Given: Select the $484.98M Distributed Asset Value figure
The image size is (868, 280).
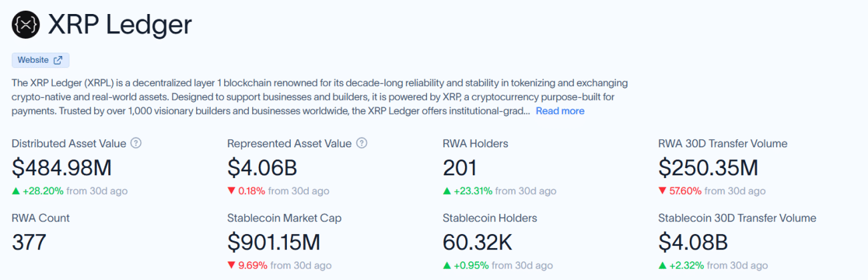Looking at the screenshot, I should pyautogui.click(x=61, y=167).
